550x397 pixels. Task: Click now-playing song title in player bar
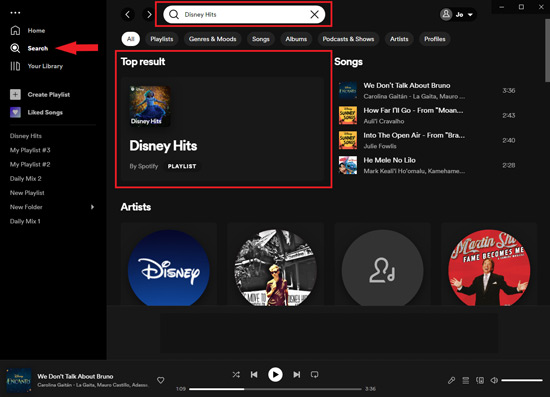point(75,376)
